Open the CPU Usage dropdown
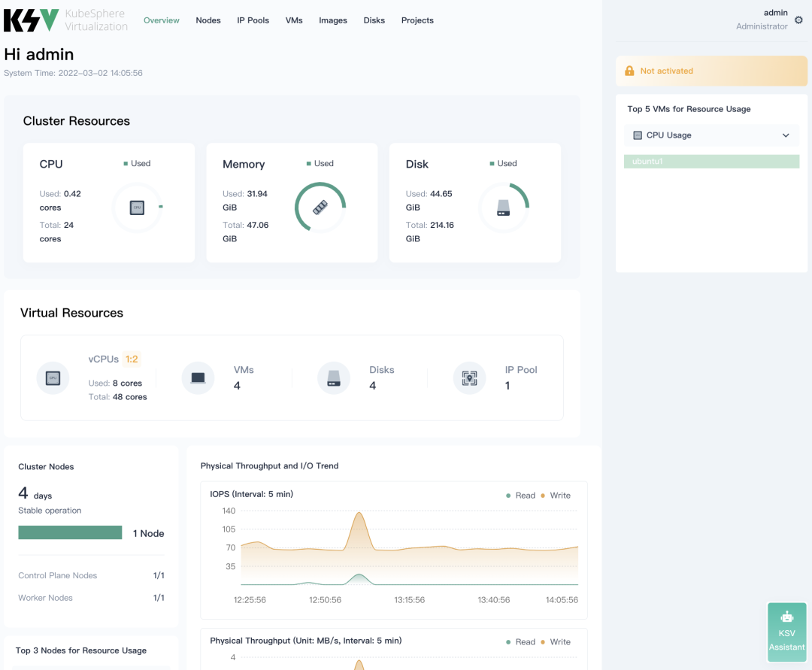 tap(711, 135)
